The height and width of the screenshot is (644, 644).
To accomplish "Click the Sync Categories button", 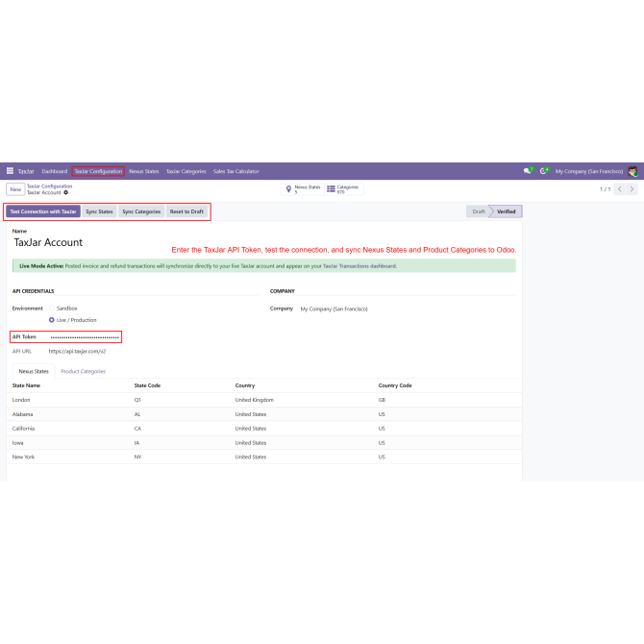I will [141, 211].
